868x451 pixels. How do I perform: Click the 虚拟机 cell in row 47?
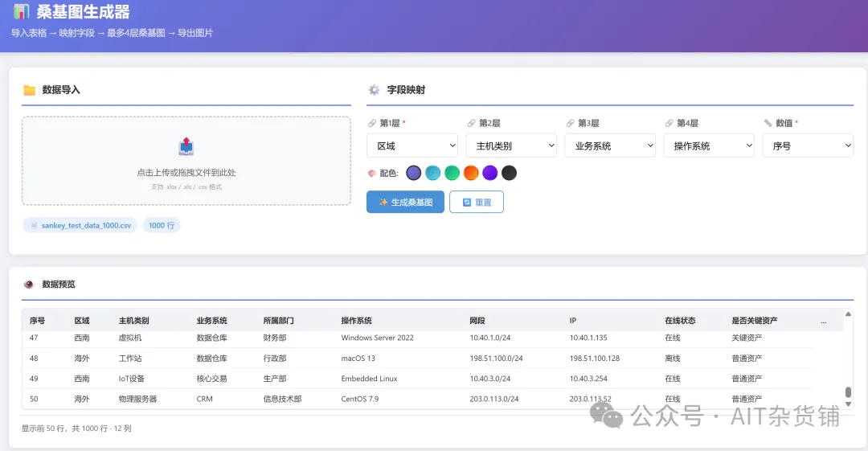[x=130, y=338]
